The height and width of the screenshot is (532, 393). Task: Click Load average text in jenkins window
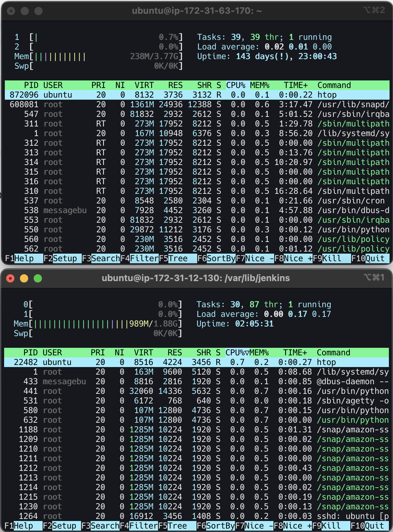[263, 314]
